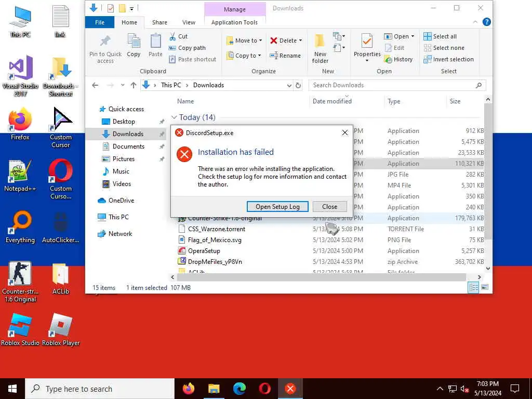Image resolution: width=532 pixels, height=399 pixels.
Task: Click the taskbar search box
Action: coord(100,389)
